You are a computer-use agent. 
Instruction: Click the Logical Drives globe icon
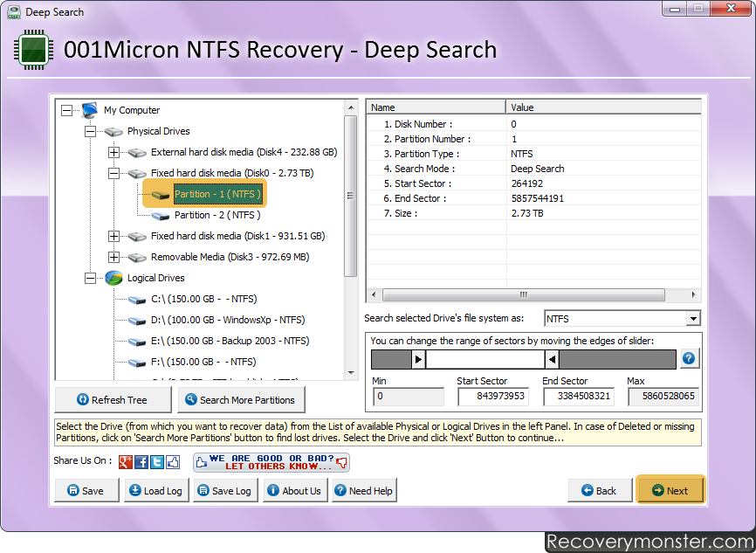point(113,278)
